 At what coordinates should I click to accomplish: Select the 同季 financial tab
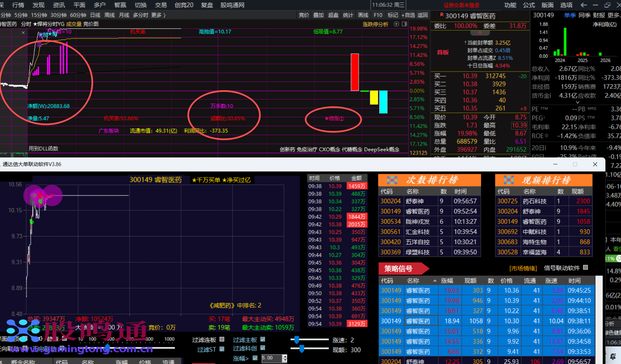coord(584,15)
